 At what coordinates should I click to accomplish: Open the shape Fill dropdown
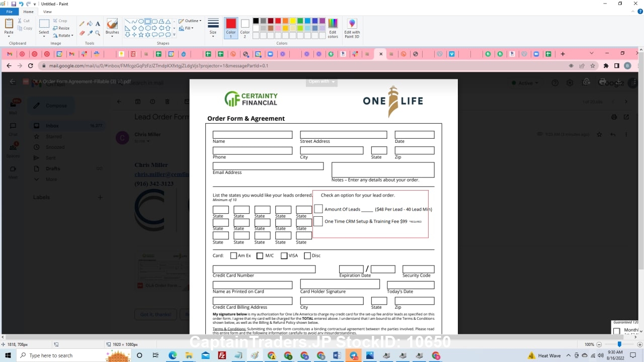click(x=186, y=28)
